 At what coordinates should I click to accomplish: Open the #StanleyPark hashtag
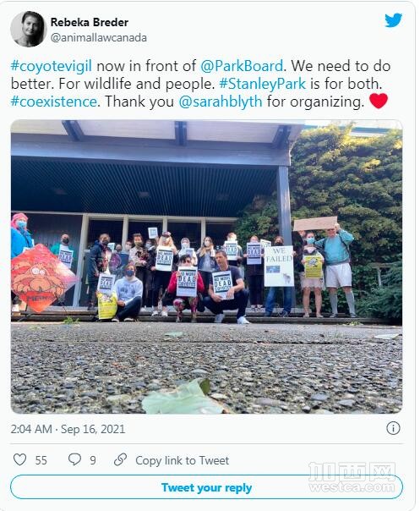(263, 84)
